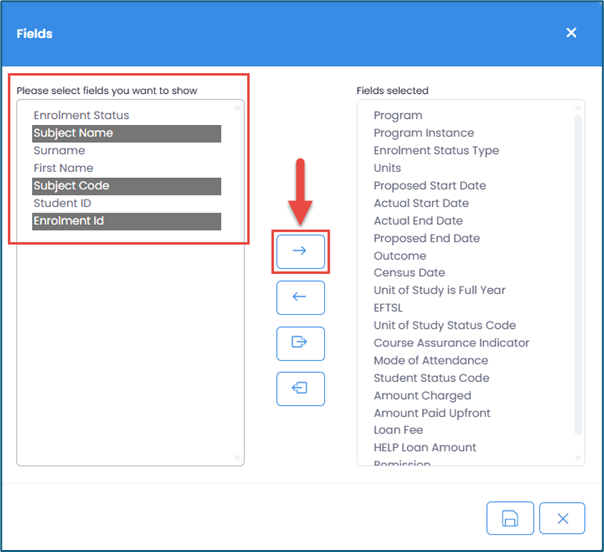The width and height of the screenshot is (604, 552).
Task: Select the Subject Name field
Action: tap(74, 133)
